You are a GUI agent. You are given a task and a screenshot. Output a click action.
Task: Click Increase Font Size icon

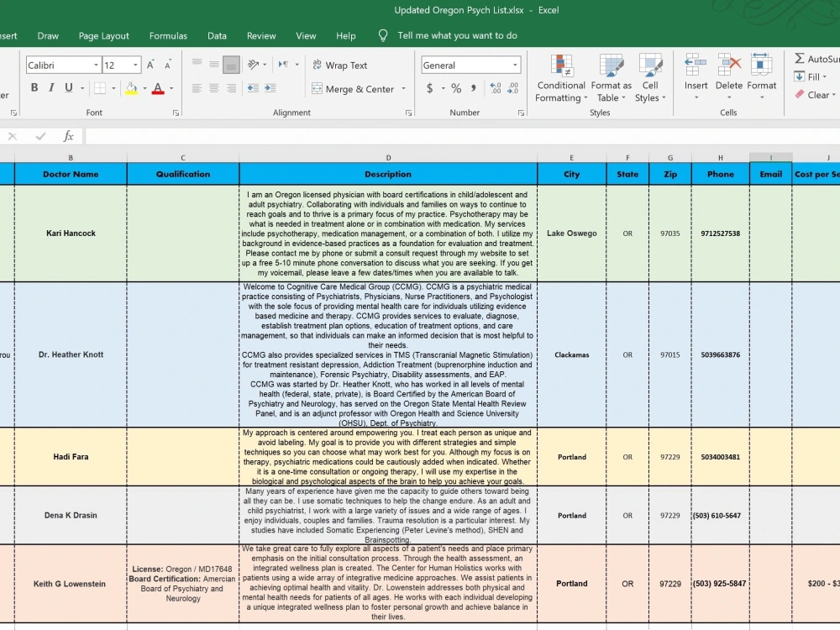pos(150,65)
